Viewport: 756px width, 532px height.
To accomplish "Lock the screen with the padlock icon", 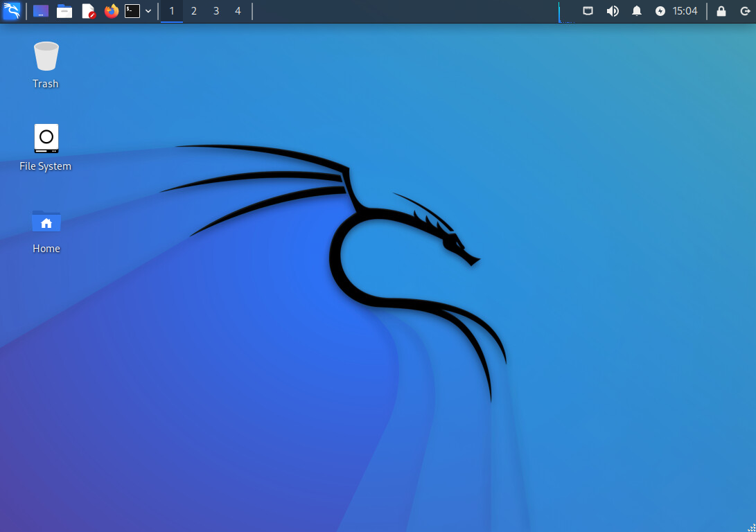I will 721,11.
